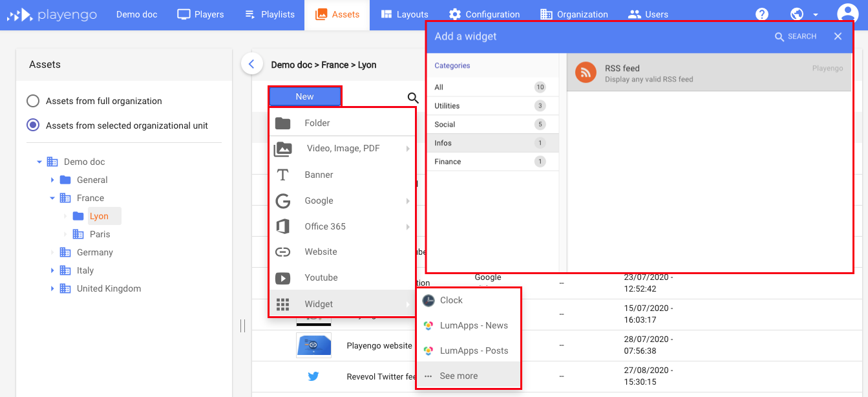This screenshot has height=397, width=868.
Task: Click the Office 365 icon
Action: pos(282,226)
